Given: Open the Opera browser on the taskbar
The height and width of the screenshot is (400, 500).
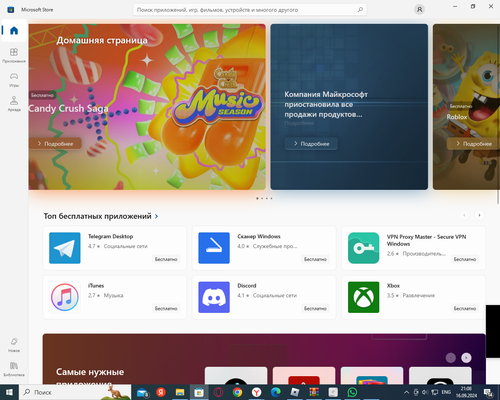Looking at the screenshot, I should click(x=218, y=392).
